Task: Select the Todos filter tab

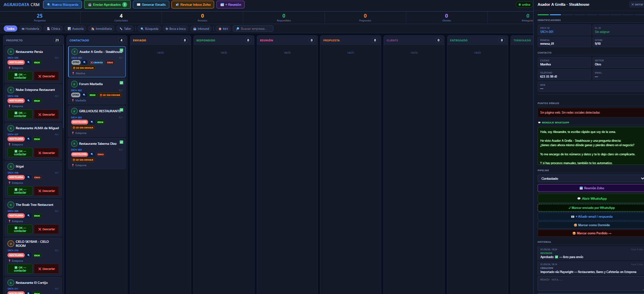Action: pos(11,29)
